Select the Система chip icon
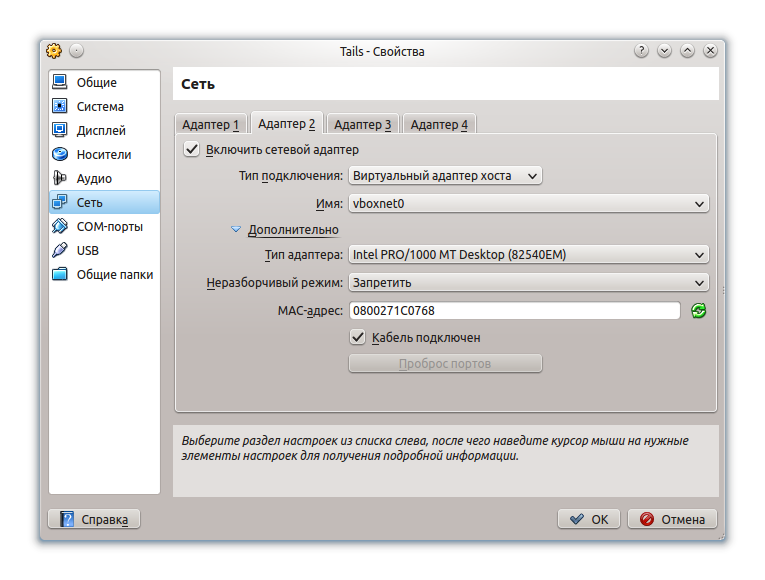The width and height of the screenshot is (765, 580). pyautogui.click(x=60, y=106)
